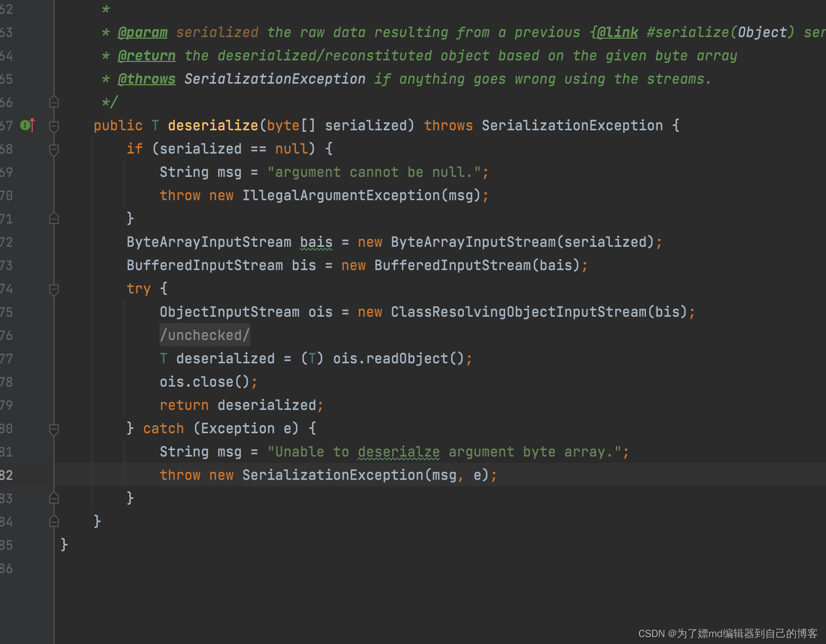Click line number 75 in the gutter

6,312
